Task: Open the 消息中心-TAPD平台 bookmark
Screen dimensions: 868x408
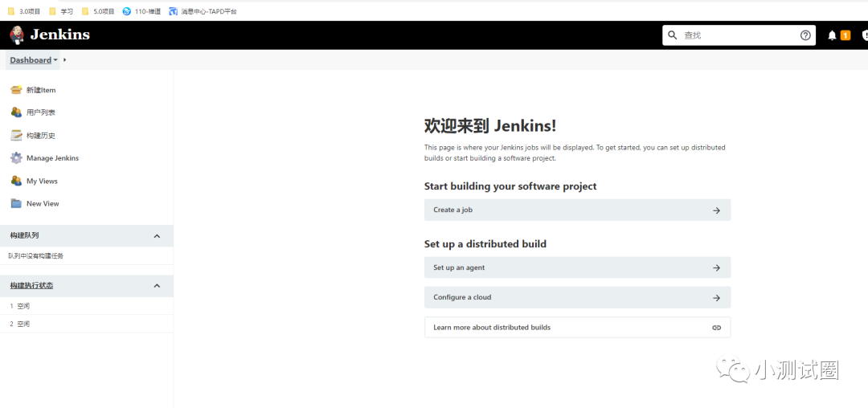Action: click(203, 11)
